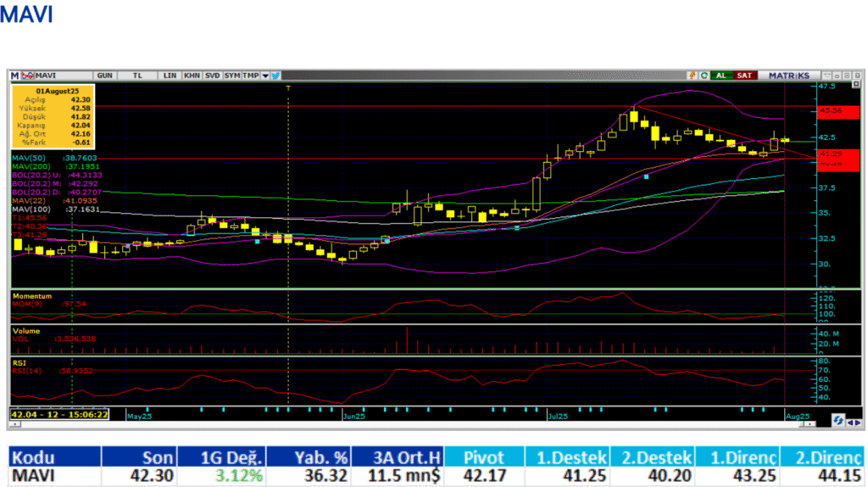868x487 pixels.
Task: Click the MOM(9) value label
Action: click(x=49, y=305)
